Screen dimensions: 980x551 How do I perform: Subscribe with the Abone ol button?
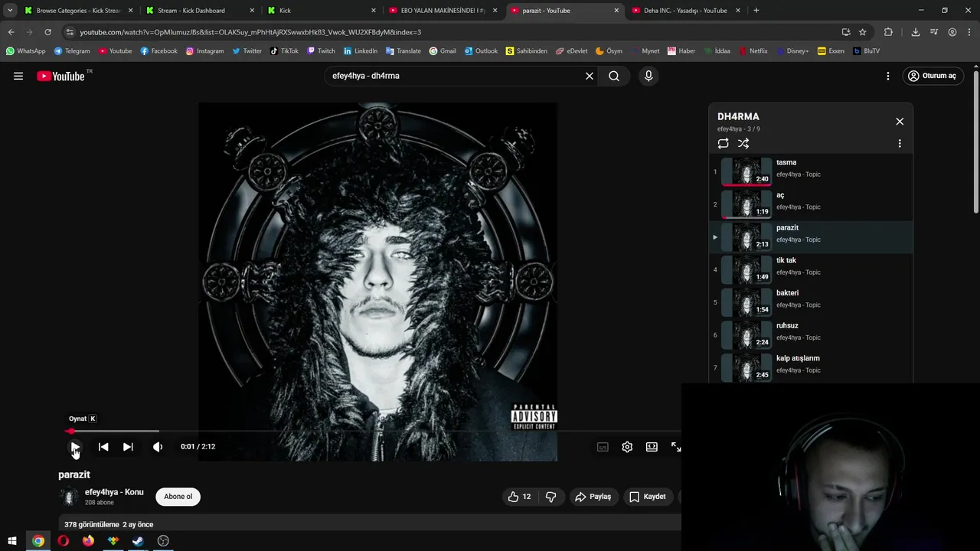[x=178, y=497]
